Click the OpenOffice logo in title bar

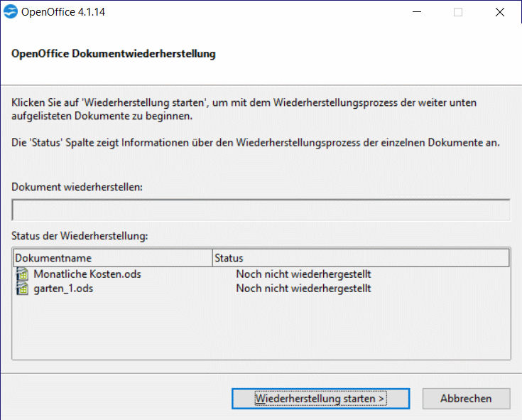tap(11, 11)
